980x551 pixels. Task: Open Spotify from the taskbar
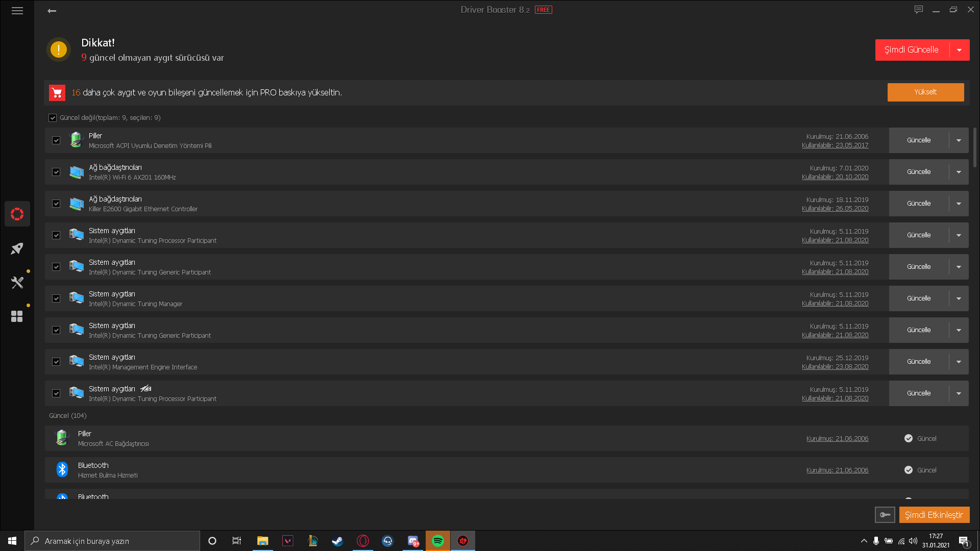click(437, 541)
